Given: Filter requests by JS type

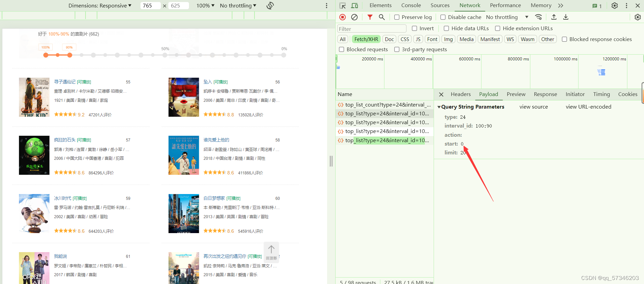Looking at the screenshot, I should (418, 39).
